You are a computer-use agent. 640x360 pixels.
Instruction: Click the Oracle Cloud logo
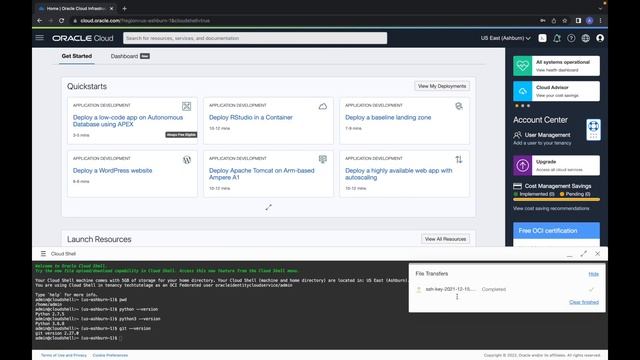[83, 38]
